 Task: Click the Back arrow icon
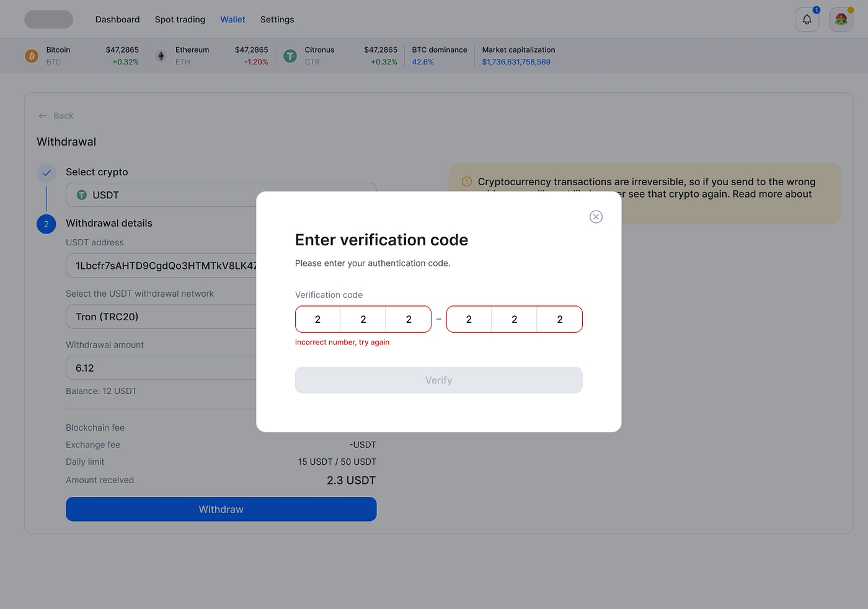[x=42, y=116]
